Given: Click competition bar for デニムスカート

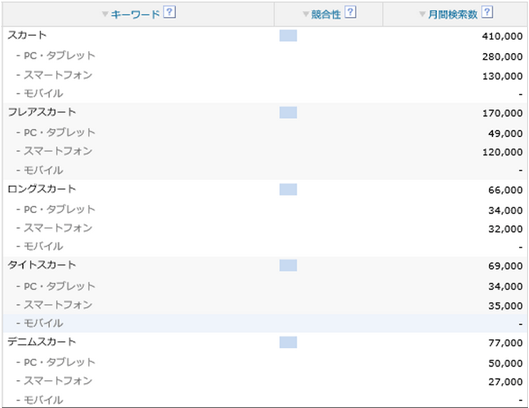Looking at the screenshot, I should 288,342.
